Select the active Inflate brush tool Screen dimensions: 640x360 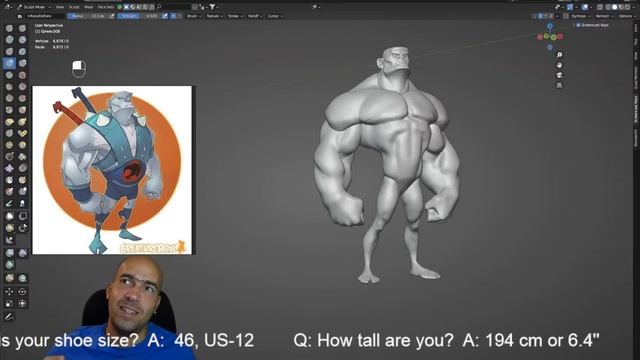[x=9, y=63]
